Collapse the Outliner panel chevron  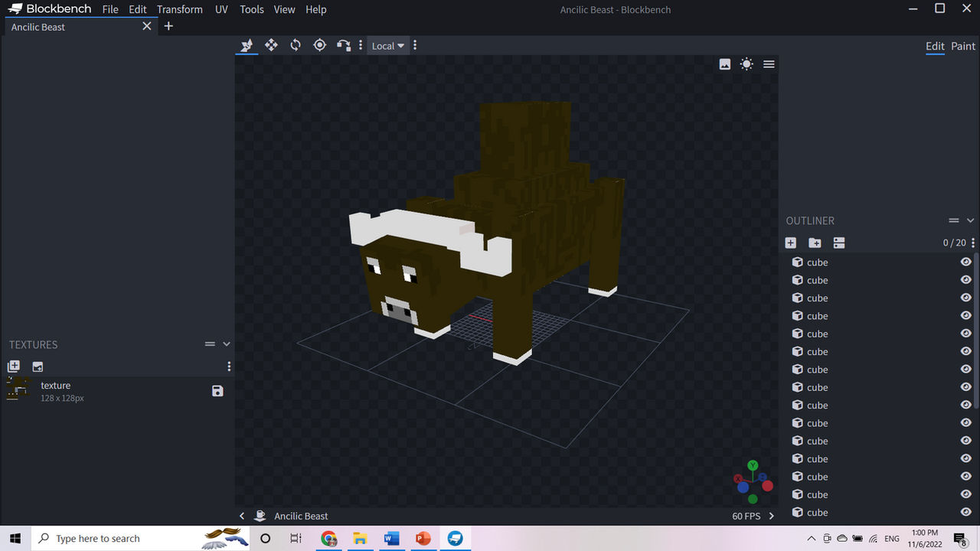pyautogui.click(x=971, y=220)
